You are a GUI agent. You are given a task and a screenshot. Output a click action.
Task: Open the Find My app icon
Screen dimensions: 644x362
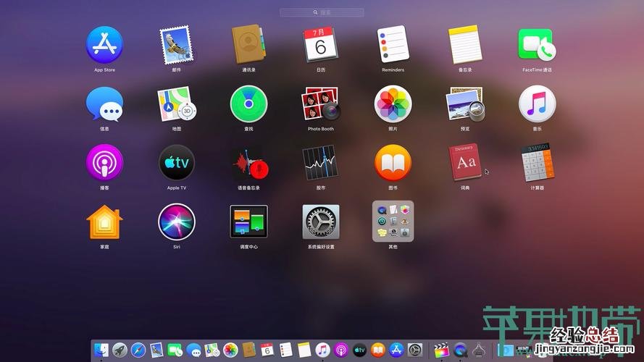248,104
